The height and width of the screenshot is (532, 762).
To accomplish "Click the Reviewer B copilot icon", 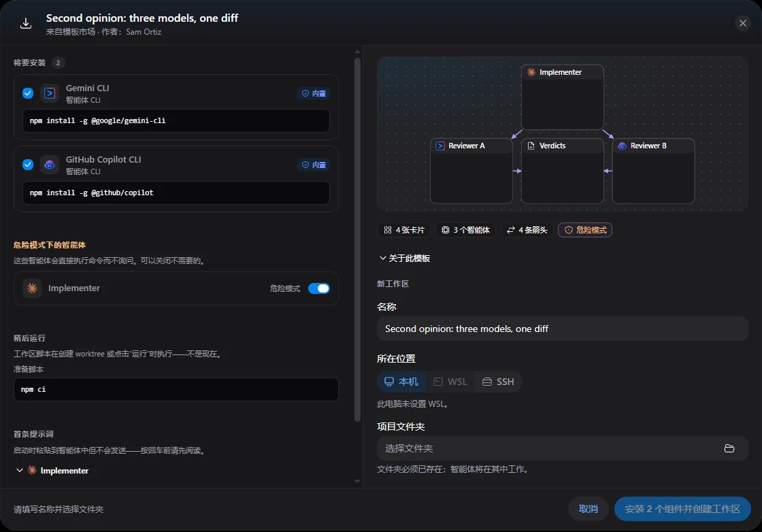I will [x=622, y=146].
